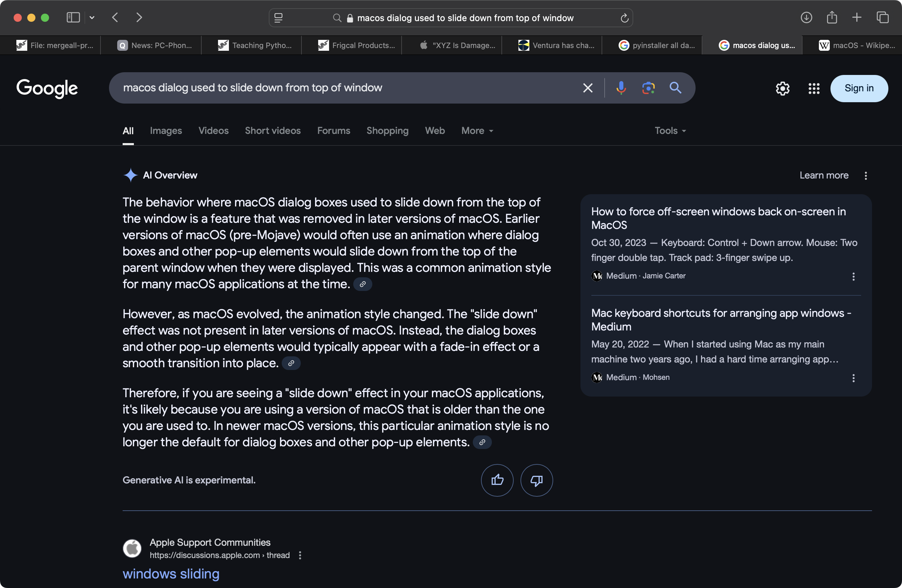
Task: Open 'How to force off-screen windows' article
Action: click(718, 218)
